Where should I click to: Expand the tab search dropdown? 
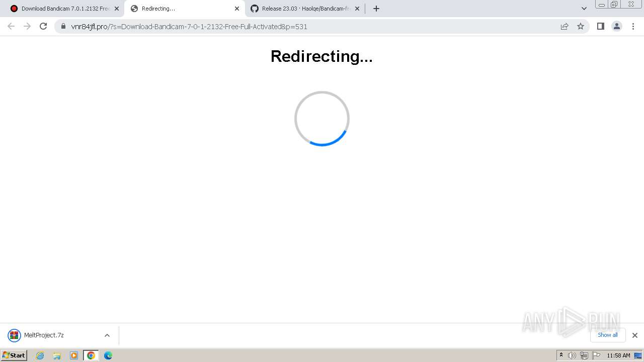[584, 9]
